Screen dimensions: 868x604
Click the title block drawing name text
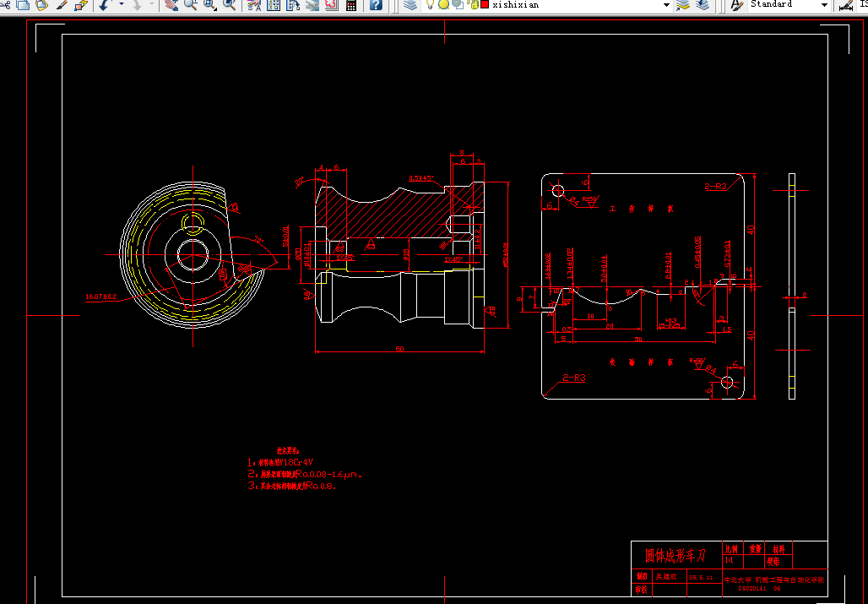pos(675,555)
